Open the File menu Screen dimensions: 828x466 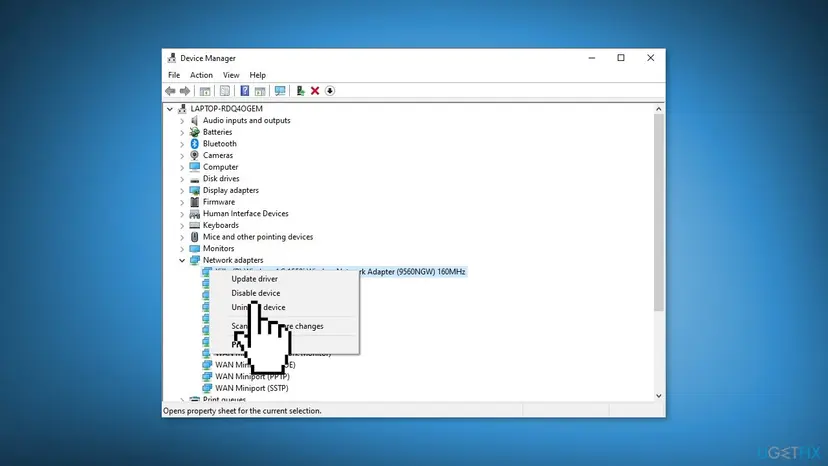click(x=174, y=75)
